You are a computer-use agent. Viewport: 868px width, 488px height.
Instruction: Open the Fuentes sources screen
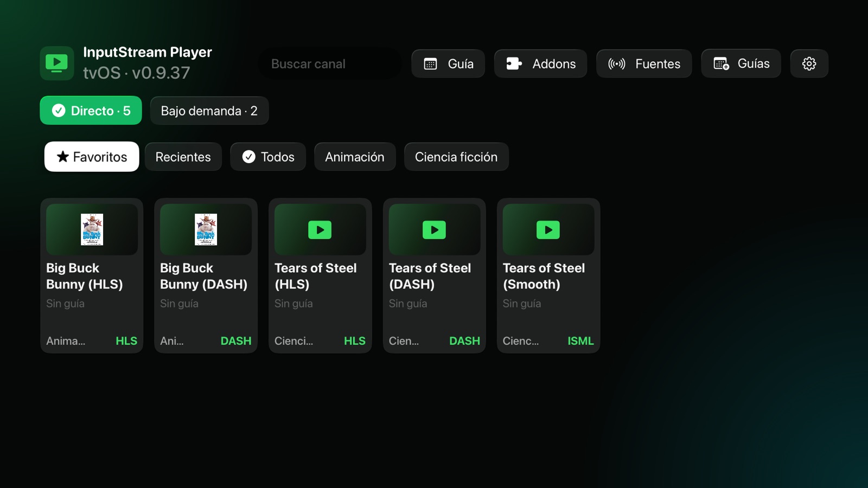tap(644, 63)
